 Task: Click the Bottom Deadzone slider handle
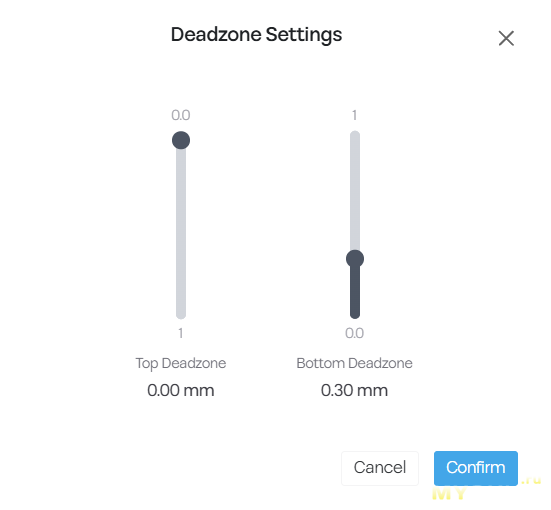355,259
